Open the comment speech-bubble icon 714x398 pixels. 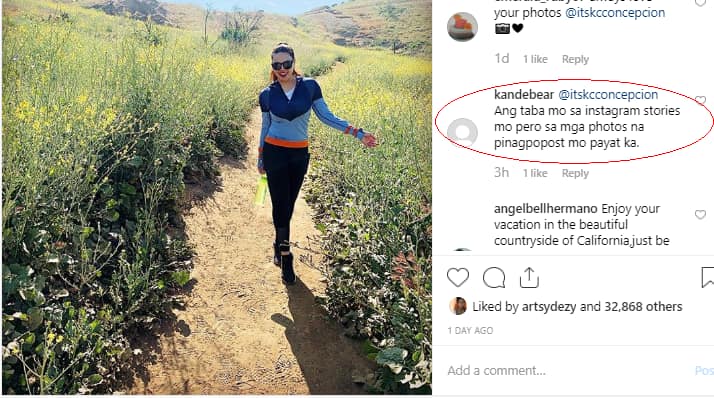[x=494, y=278]
